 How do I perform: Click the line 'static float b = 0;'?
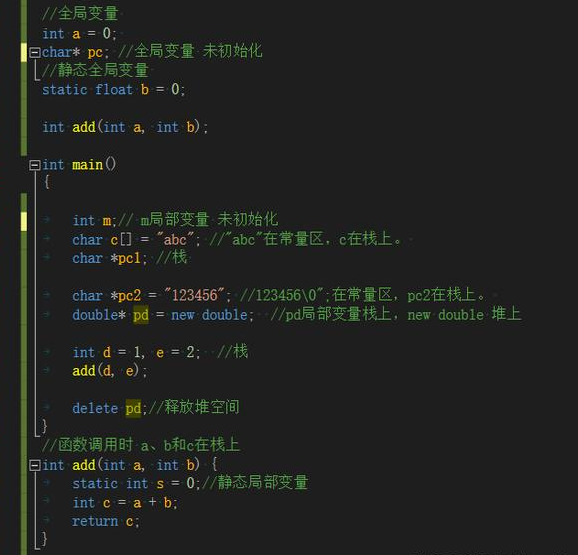(x=114, y=90)
